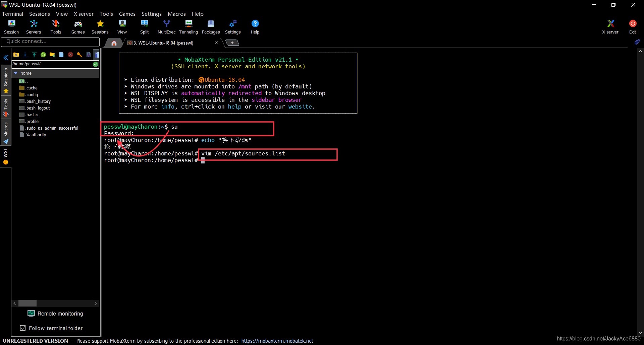Toggle the X server toolbar button
The image size is (644, 345).
pyautogui.click(x=610, y=27)
